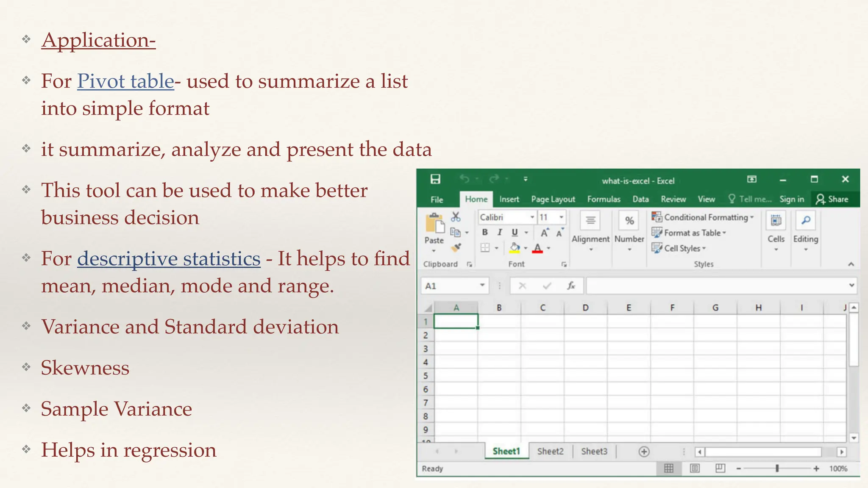Open the Pivot table hyperlink

125,81
